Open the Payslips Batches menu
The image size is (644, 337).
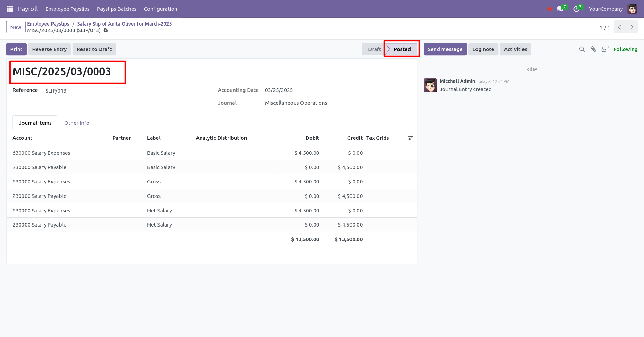(x=117, y=9)
